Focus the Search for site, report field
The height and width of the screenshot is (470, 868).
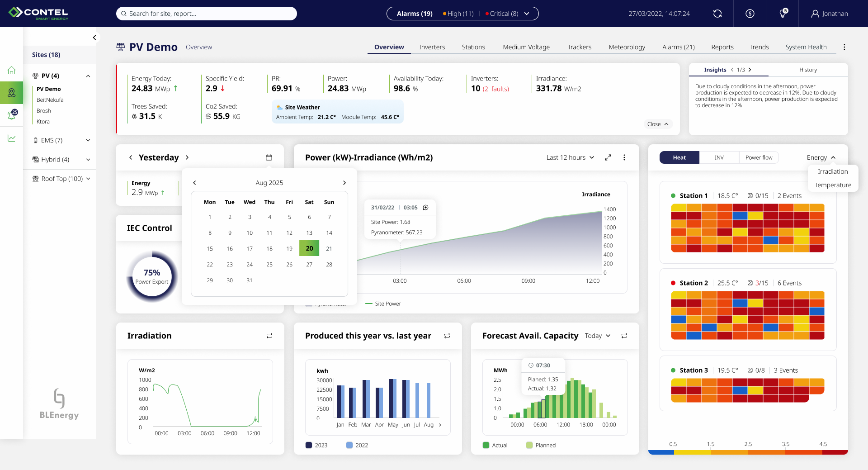(x=207, y=14)
